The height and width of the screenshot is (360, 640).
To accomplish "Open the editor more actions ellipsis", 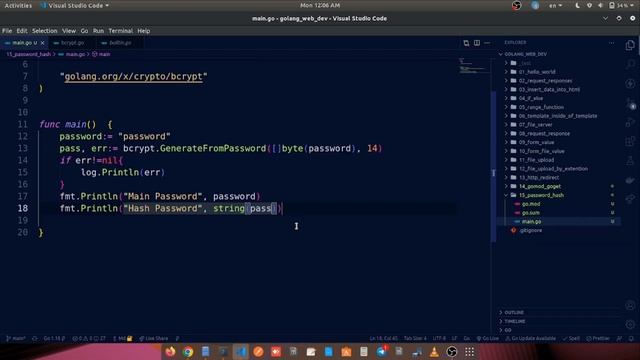I will 487,43.
